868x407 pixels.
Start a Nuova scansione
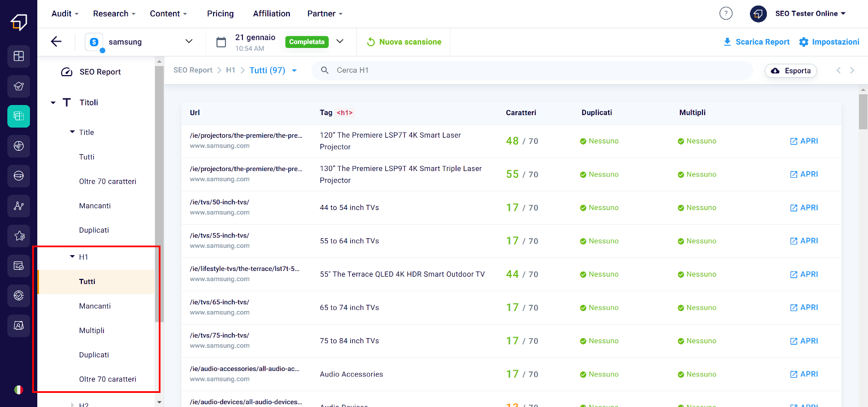coord(403,42)
